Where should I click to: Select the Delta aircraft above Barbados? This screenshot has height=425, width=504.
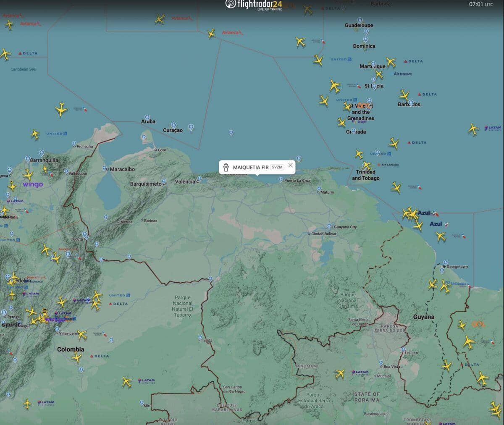tap(404, 95)
